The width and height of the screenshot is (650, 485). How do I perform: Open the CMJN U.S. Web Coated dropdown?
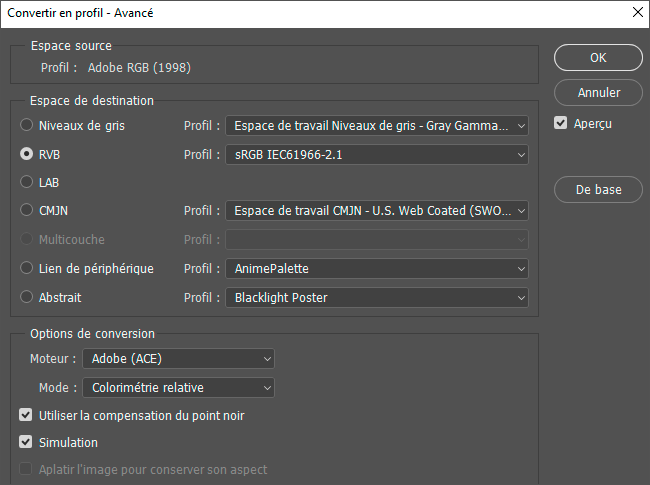click(x=377, y=211)
